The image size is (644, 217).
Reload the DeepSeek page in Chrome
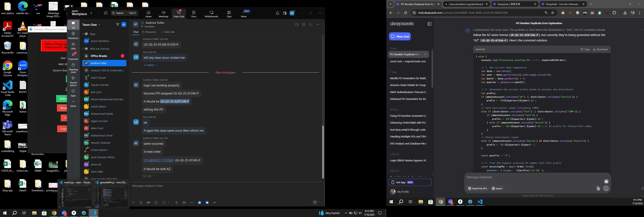pos(406,13)
